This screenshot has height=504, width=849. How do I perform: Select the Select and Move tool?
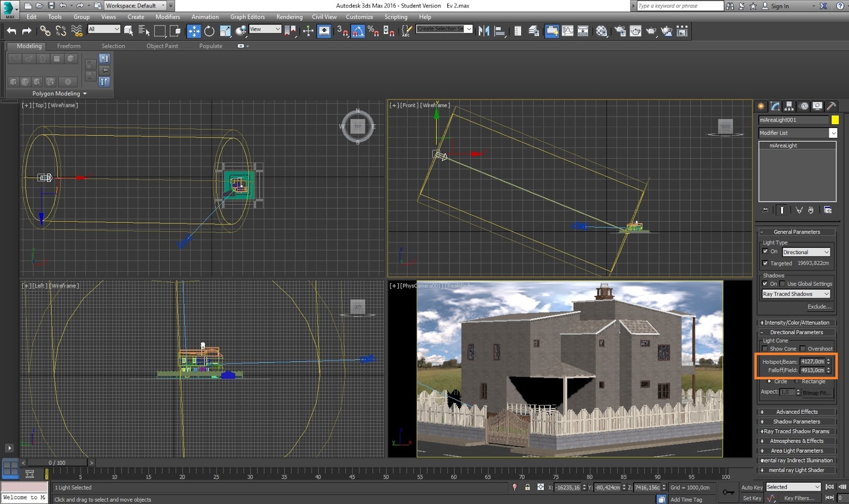(x=194, y=31)
